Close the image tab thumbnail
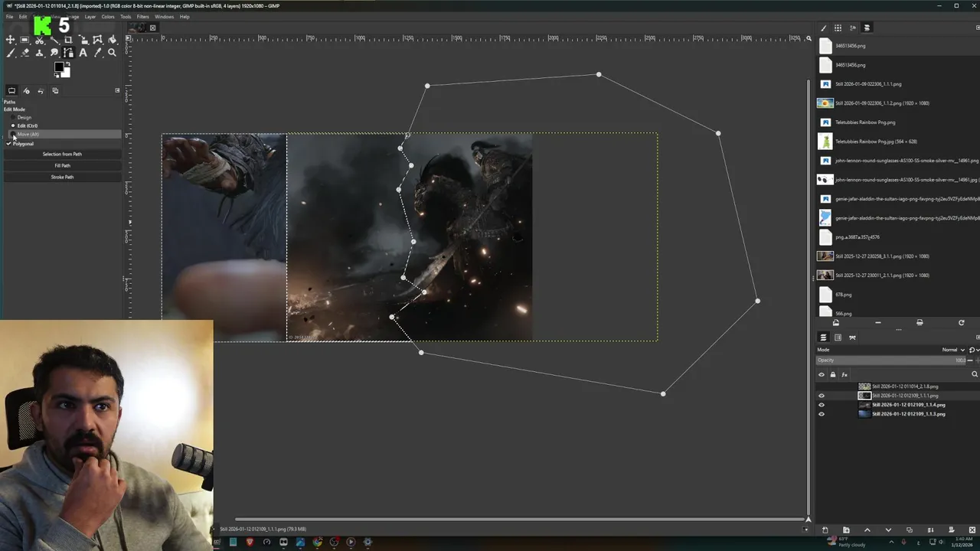980x551 pixels. pyautogui.click(x=152, y=28)
